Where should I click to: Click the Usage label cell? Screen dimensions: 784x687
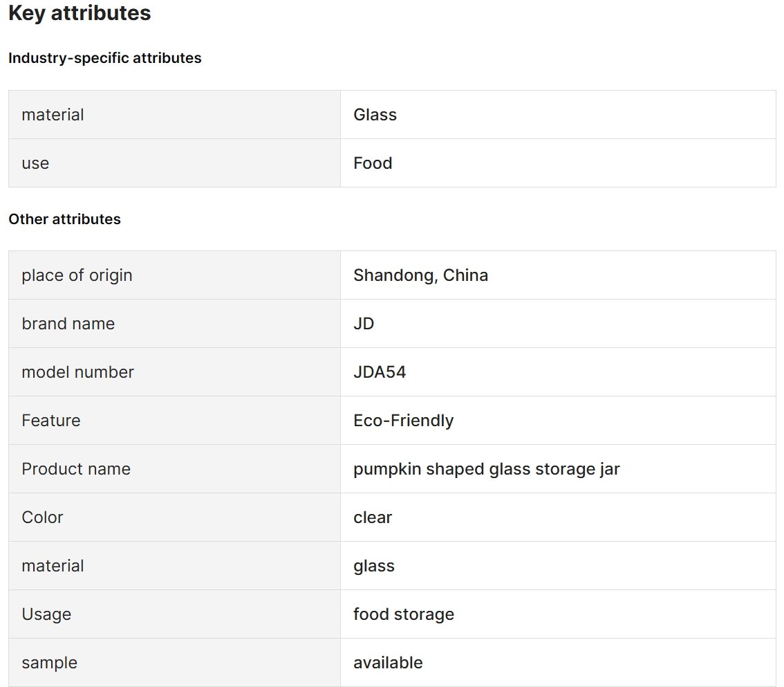174,614
